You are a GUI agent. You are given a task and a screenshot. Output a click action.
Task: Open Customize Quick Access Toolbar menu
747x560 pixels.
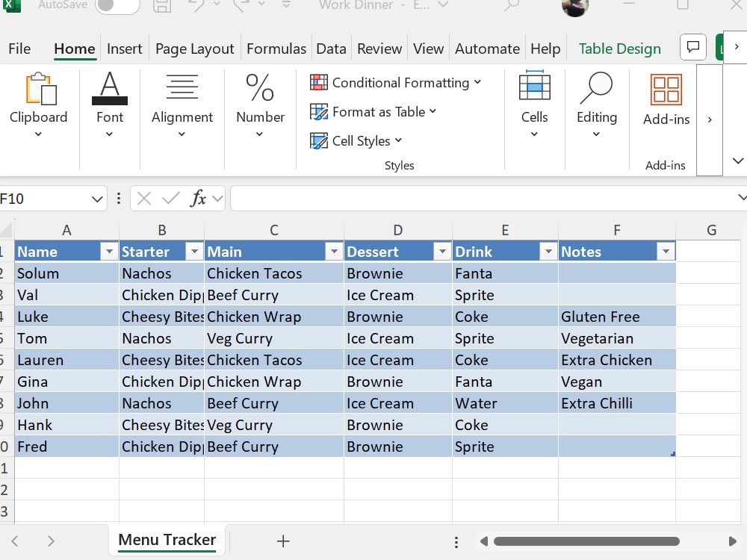pos(286,4)
